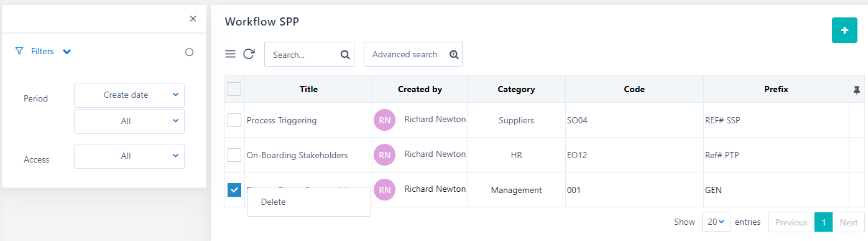Image resolution: width=868 pixels, height=241 pixels.
Task: Click the RN avatar in Process Triggering row
Action: 384,120
